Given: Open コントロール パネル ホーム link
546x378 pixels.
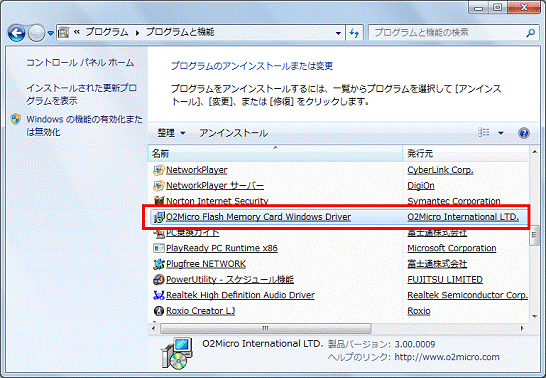Looking at the screenshot, I should pyautogui.click(x=80, y=63).
